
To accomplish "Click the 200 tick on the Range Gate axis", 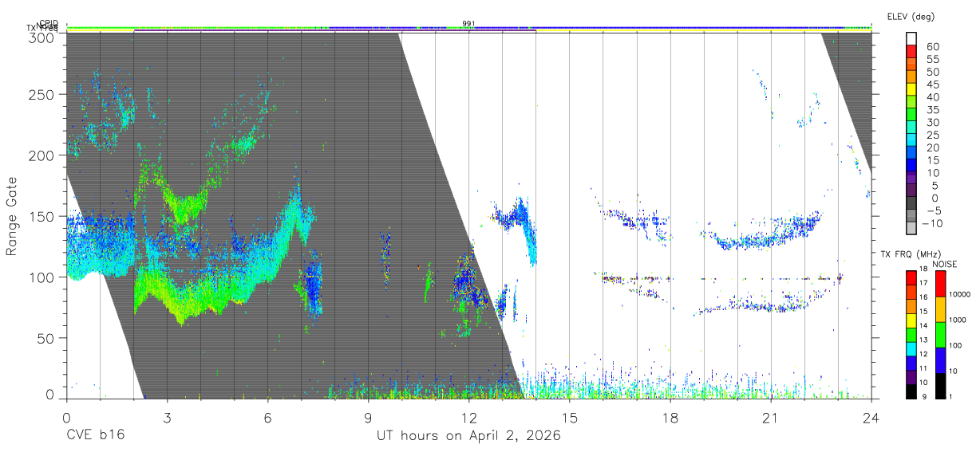I will pyautogui.click(x=42, y=155).
